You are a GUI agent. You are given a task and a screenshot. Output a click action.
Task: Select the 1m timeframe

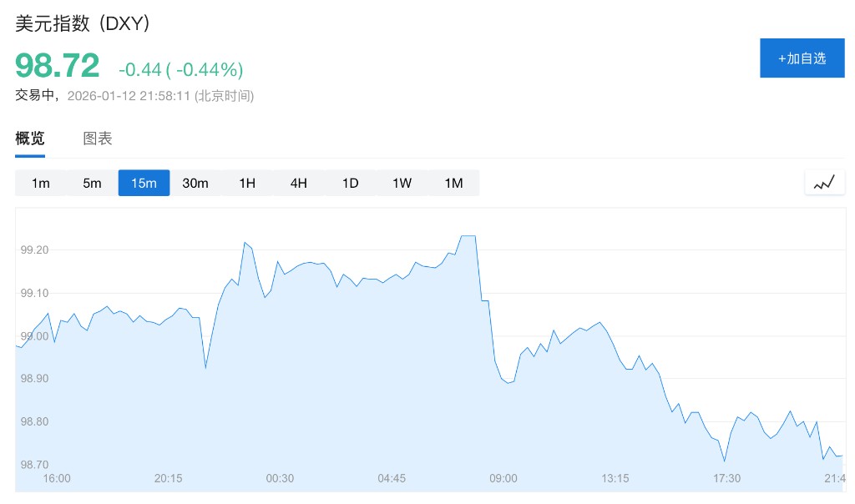tap(41, 184)
